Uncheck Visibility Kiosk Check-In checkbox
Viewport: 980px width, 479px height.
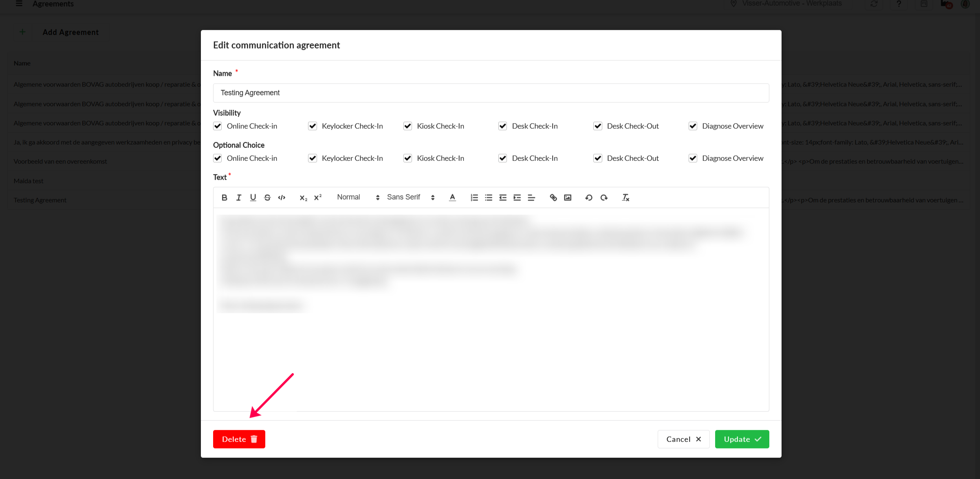tap(407, 126)
